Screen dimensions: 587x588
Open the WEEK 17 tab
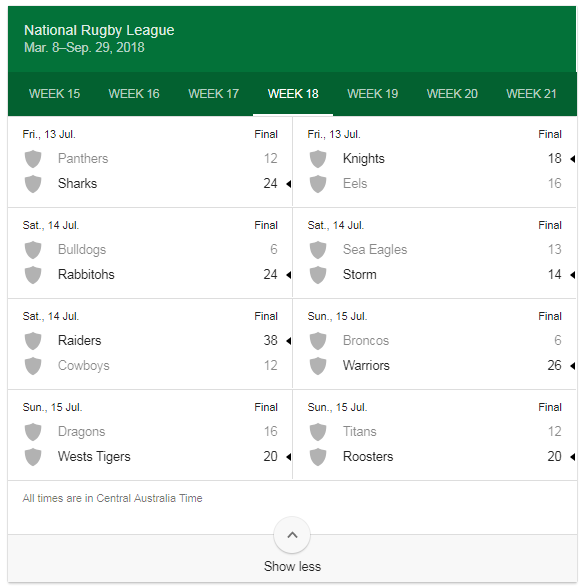point(213,94)
